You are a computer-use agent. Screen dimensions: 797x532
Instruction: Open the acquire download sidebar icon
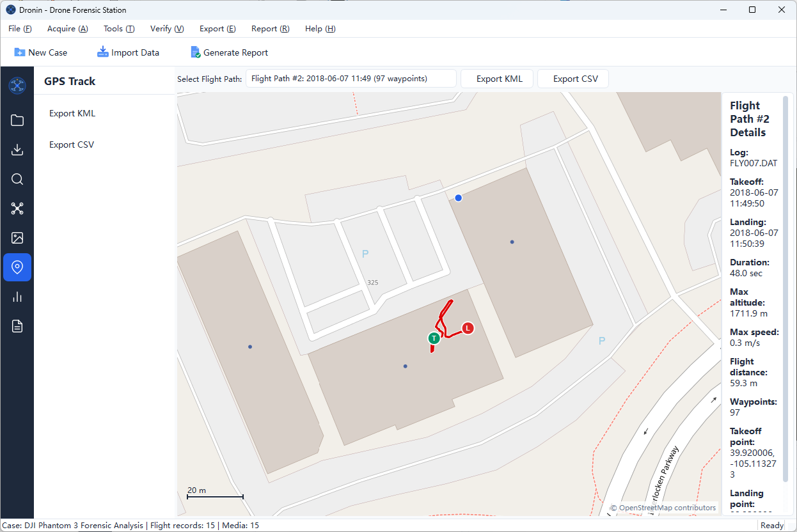tap(17, 150)
